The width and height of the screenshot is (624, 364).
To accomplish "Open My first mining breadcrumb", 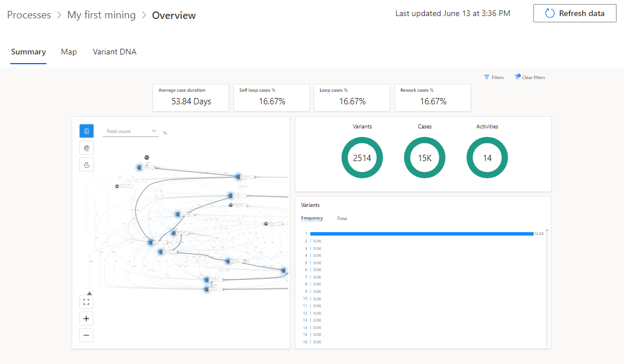I will tap(102, 15).
